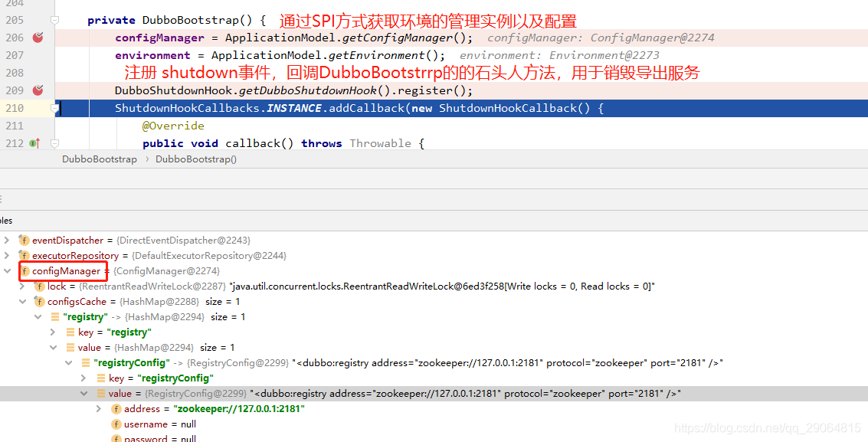Expand the lock field node

click(22, 286)
